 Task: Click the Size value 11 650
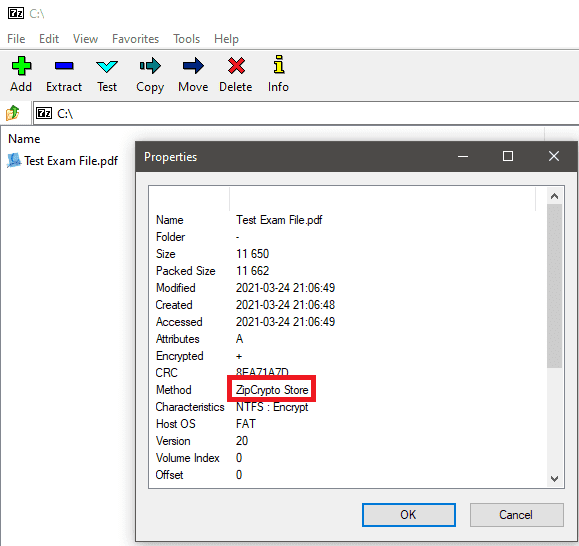253,254
